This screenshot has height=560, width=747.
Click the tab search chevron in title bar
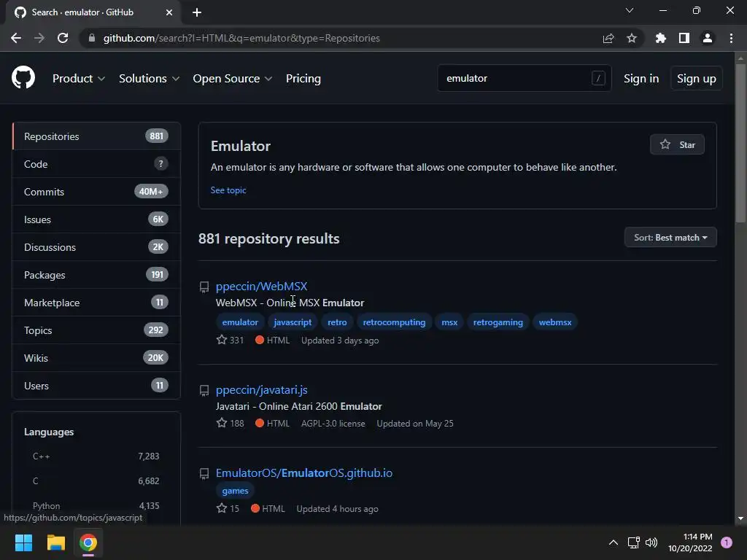click(x=630, y=10)
